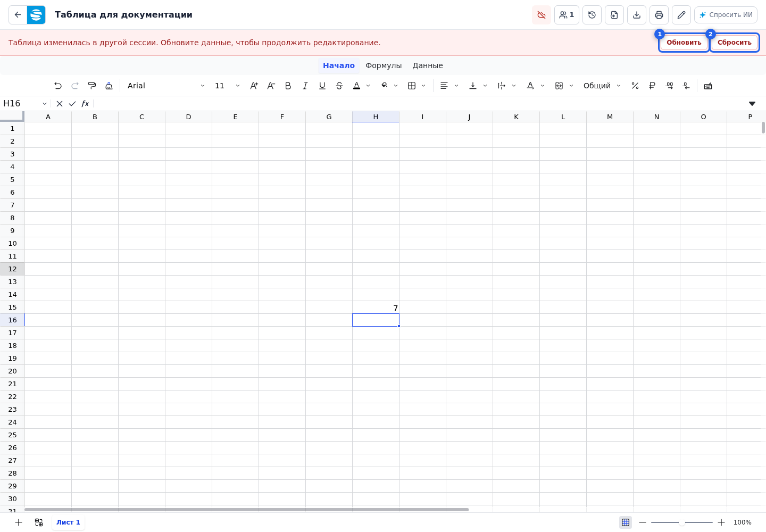Screen dimensions: 766x532
Task: Click the cloud-off sync status icon
Action: [542, 15]
